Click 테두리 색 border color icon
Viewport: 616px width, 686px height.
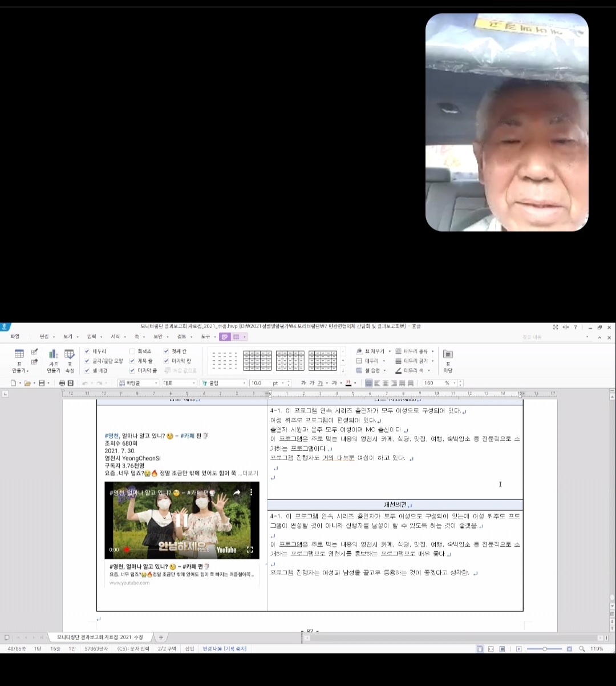pos(398,370)
